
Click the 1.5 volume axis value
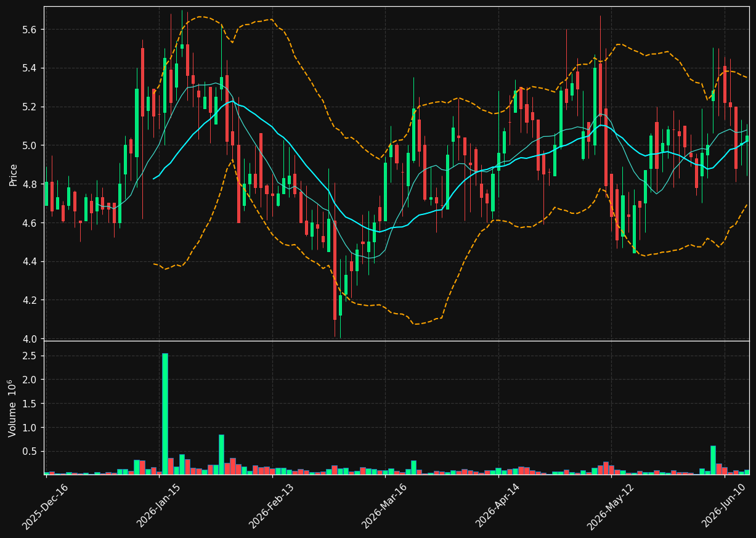30,404
